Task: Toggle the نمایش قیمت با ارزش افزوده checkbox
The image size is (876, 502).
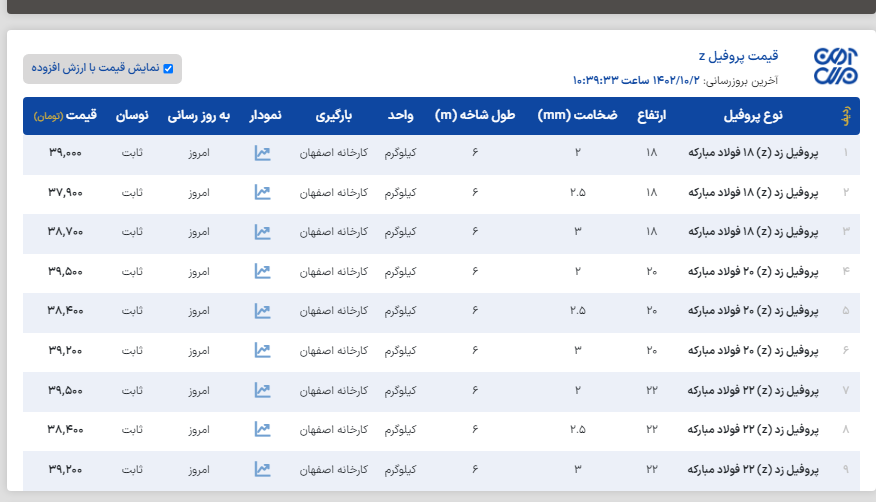Action: pos(168,69)
